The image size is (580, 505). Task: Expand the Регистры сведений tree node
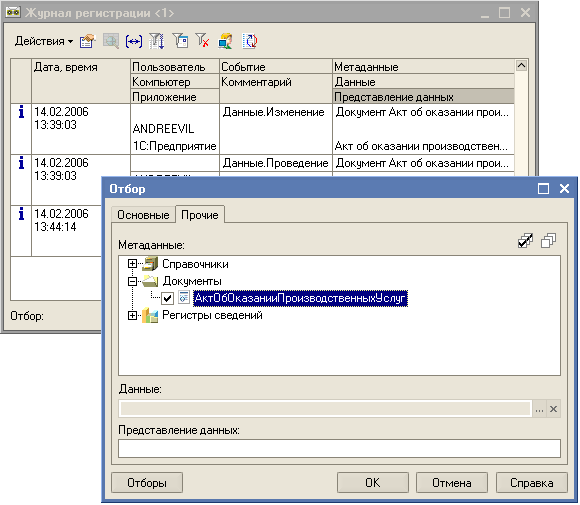[132, 315]
